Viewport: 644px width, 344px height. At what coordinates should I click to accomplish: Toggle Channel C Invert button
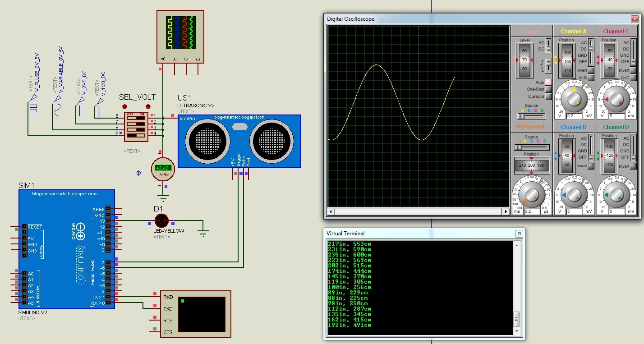[x=633, y=70]
